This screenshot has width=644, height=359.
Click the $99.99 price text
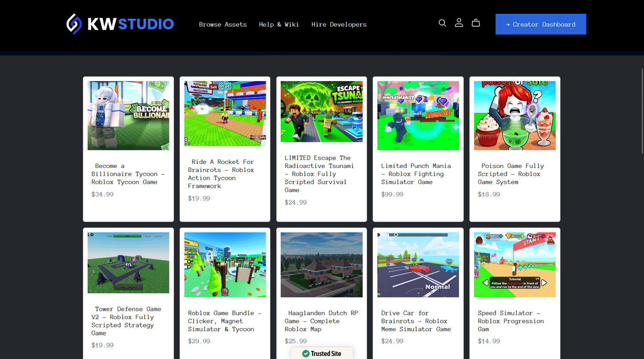[392, 194]
